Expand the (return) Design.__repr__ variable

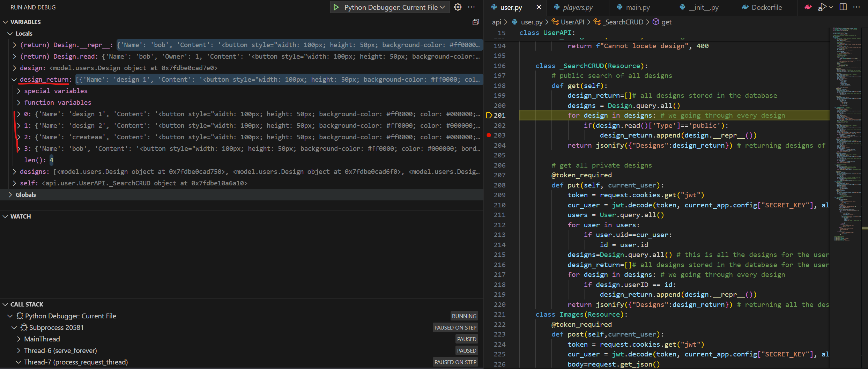(x=14, y=45)
